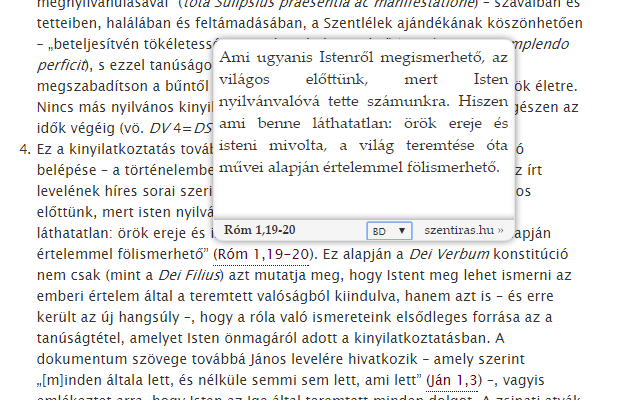Open the BD translation dropdown

389,231
